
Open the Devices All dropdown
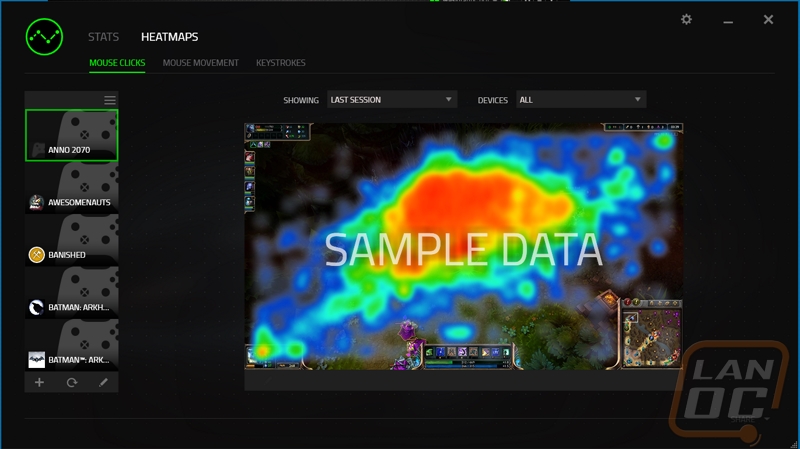click(581, 100)
